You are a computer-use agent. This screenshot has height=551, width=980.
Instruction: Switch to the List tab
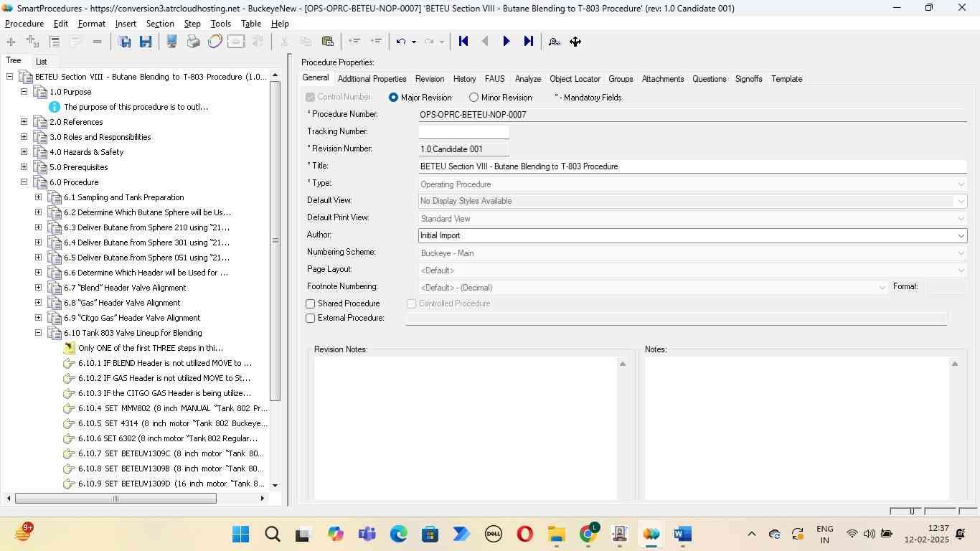41,62
